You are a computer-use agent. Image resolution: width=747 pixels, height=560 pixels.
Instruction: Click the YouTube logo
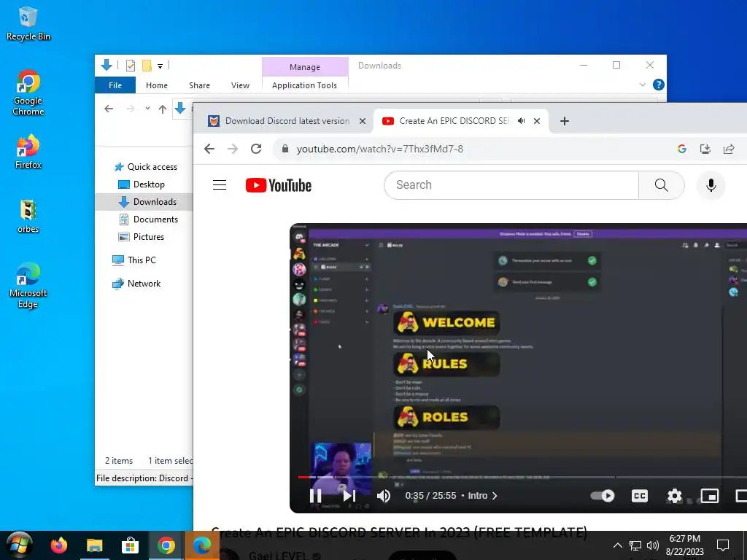tap(278, 185)
